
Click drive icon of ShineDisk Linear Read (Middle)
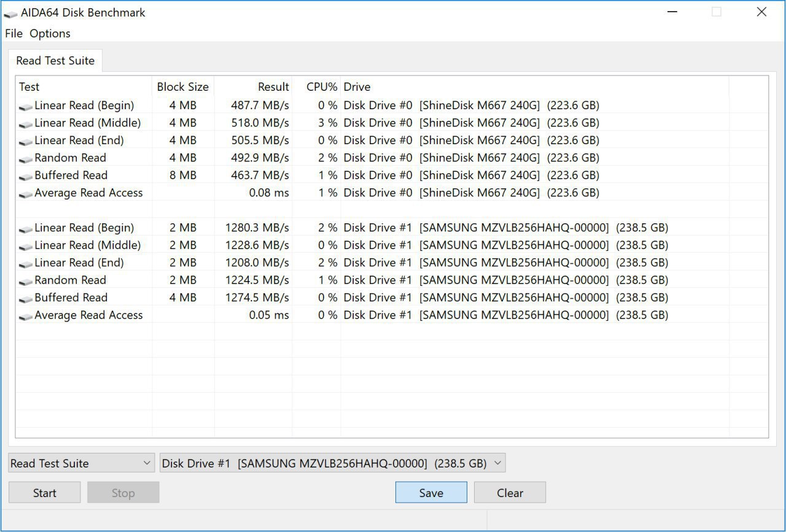[25, 124]
